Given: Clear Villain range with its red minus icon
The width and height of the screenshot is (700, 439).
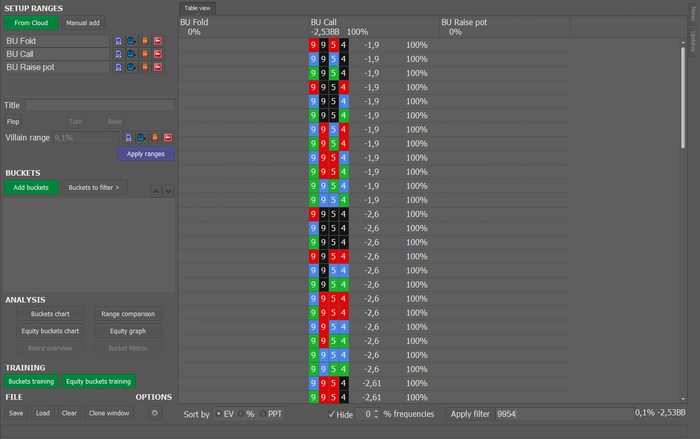Looking at the screenshot, I should click(x=168, y=138).
